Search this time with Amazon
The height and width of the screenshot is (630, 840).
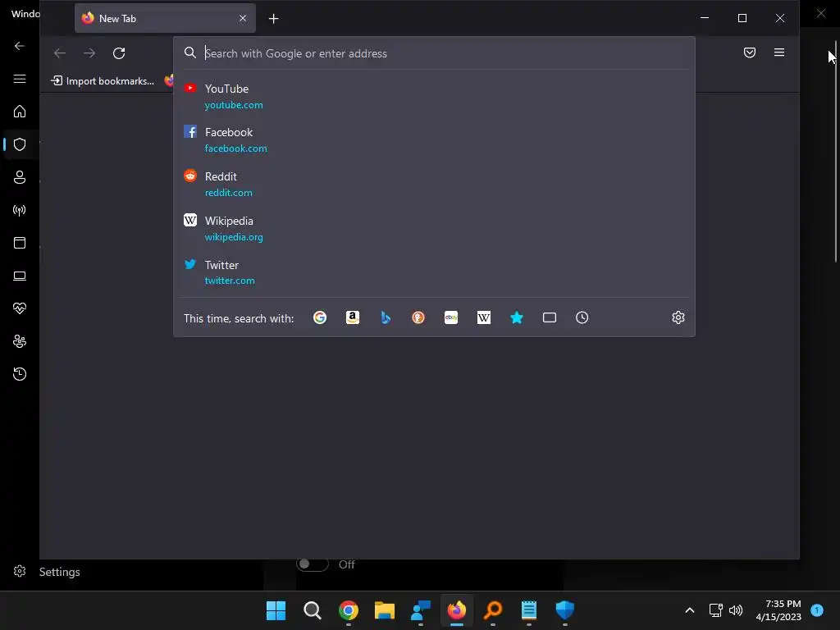click(x=353, y=317)
